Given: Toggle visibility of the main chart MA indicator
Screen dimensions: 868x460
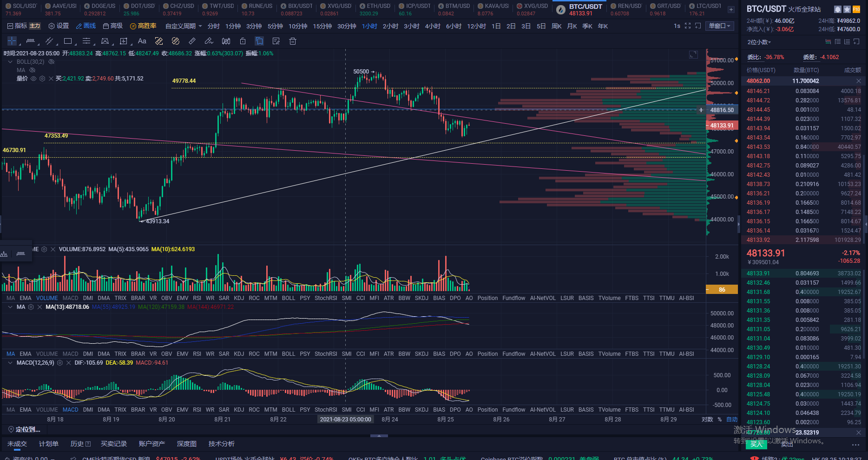Looking at the screenshot, I should 33,70.
